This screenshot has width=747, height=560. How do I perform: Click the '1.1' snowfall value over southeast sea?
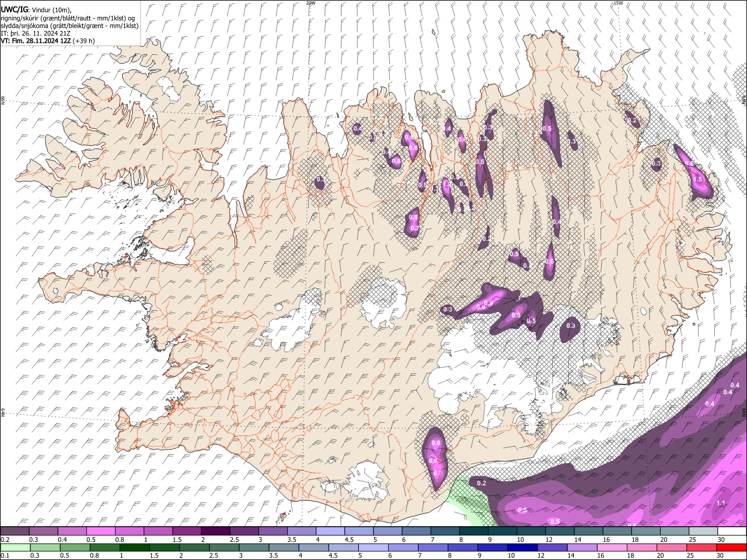point(721,503)
